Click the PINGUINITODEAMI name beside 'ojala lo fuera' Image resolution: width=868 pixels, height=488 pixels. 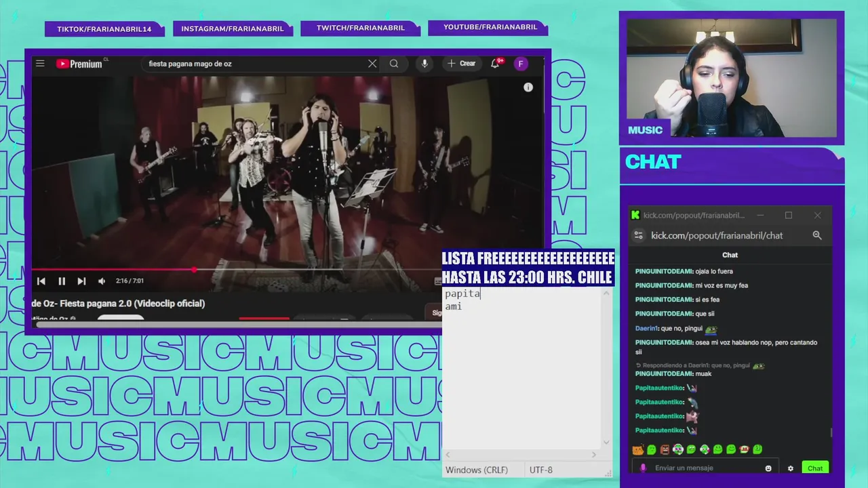click(663, 271)
